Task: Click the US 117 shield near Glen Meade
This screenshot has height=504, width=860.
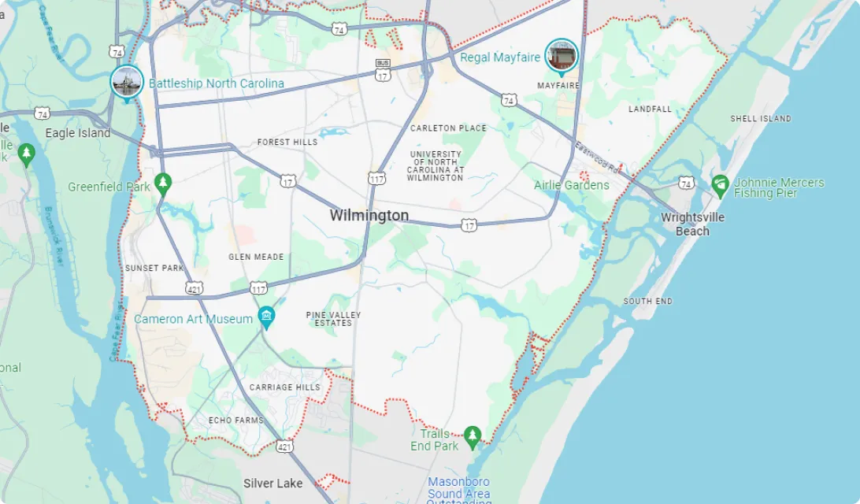Action: pyautogui.click(x=258, y=288)
